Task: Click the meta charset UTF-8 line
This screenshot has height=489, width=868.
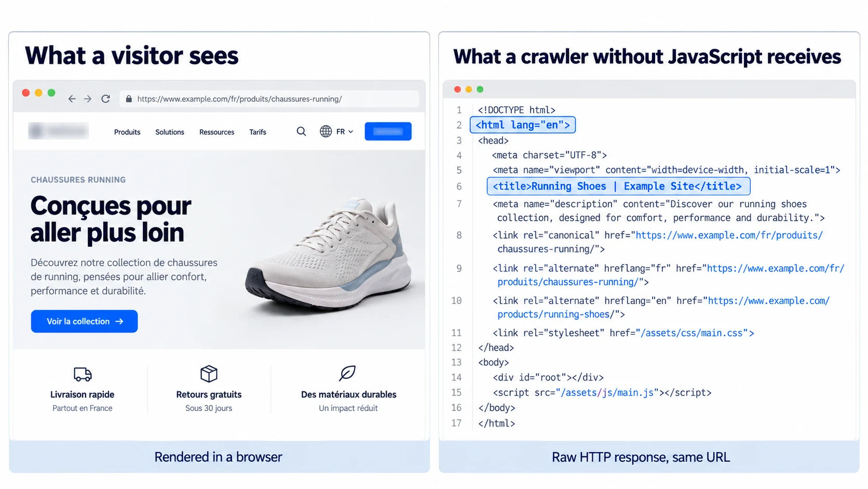Action: pyautogui.click(x=550, y=155)
